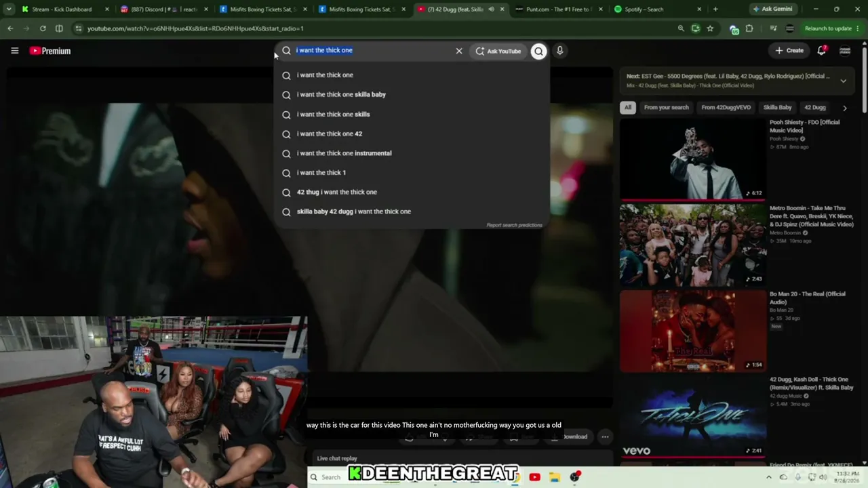Open browser Extensions puzzle icon

(749, 28)
